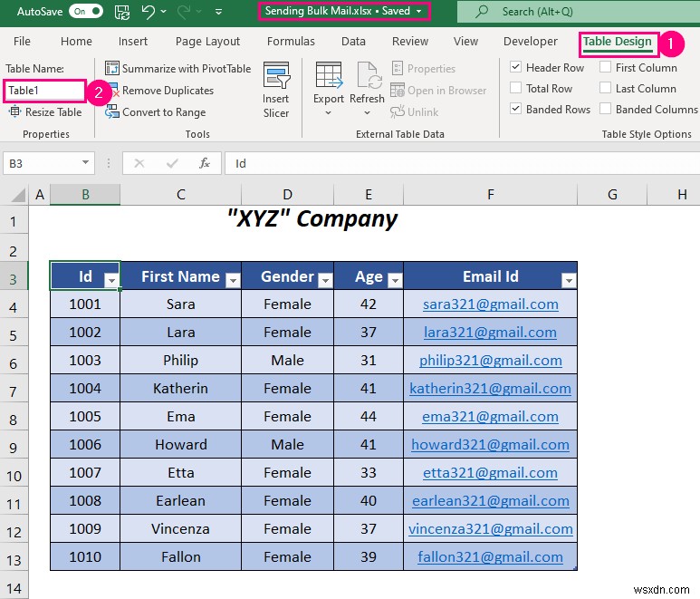
Task: Click Open in Browser
Action: [438, 91]
